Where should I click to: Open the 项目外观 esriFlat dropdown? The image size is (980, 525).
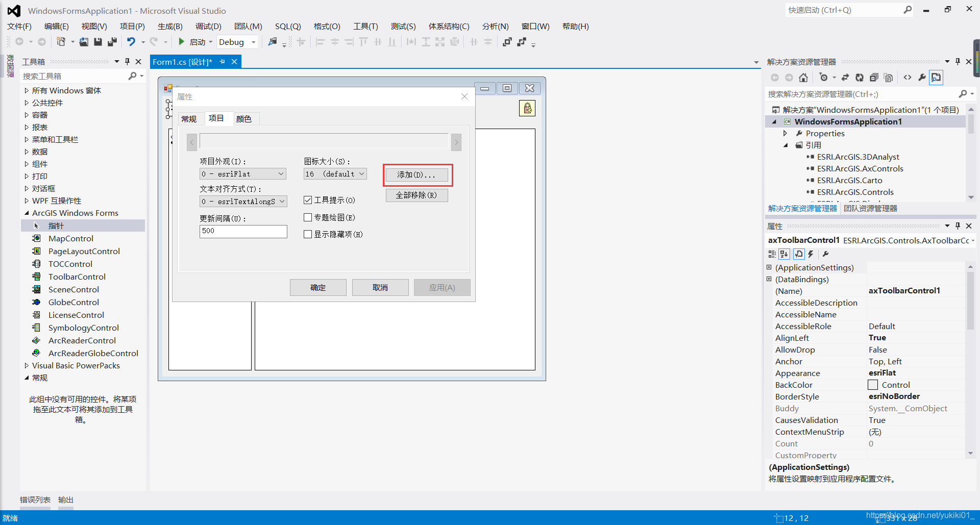pyautogui.click(x=243, y=174)
